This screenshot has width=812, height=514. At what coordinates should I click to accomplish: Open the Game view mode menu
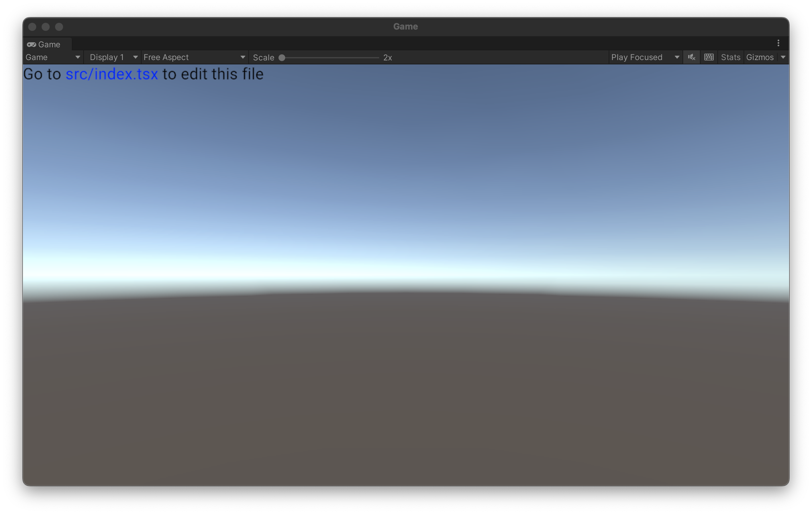53,57
